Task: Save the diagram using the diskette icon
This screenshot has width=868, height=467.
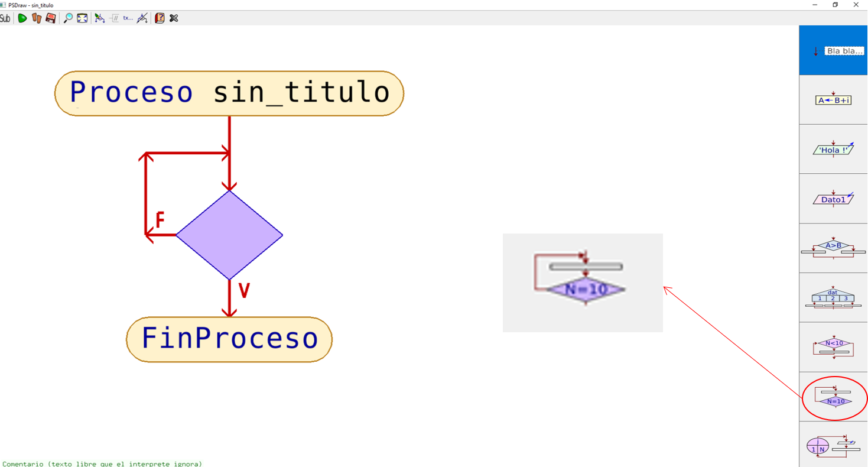Action: (x=51, y=18)
